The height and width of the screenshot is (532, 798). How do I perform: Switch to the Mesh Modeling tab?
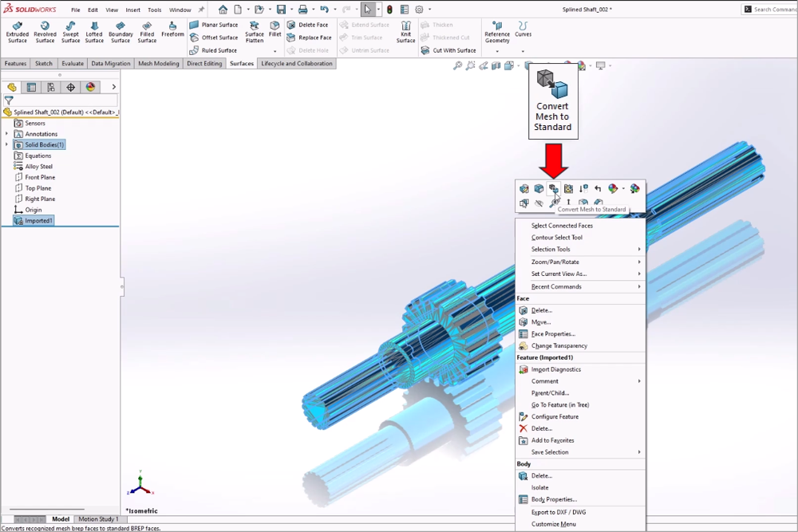pyautogui.click(x=158, y=64)
